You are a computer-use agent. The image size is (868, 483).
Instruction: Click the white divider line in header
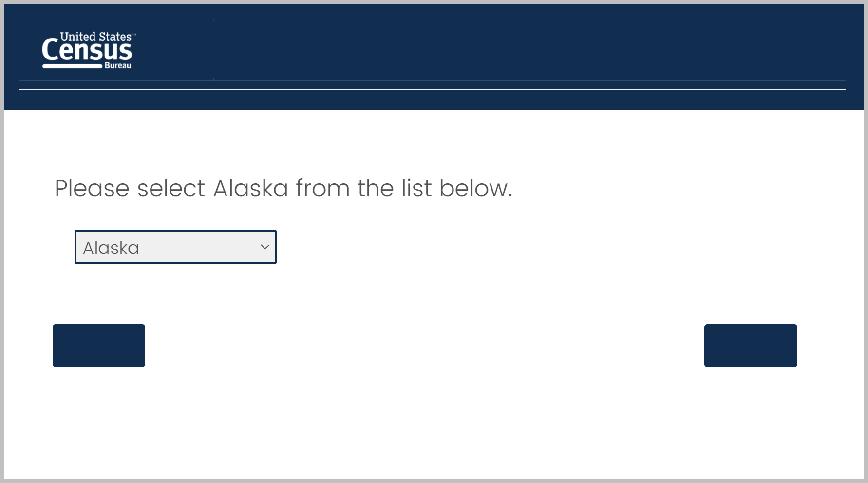(432, 89)
